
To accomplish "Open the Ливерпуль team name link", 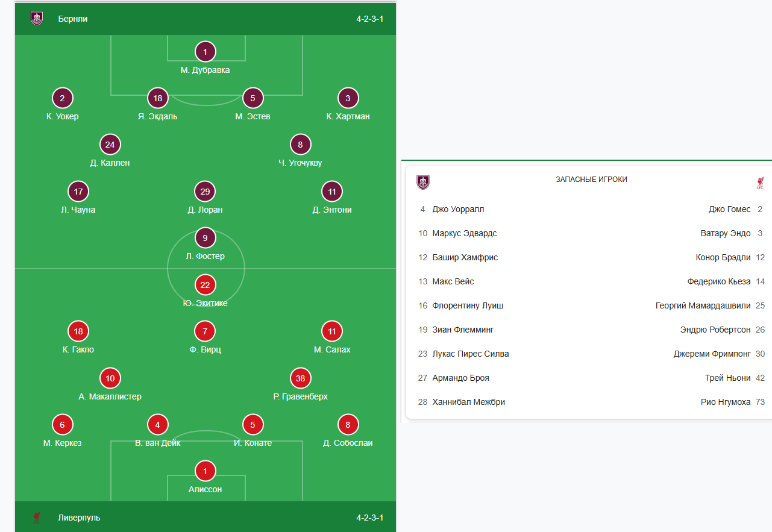I will coord(79,518).
